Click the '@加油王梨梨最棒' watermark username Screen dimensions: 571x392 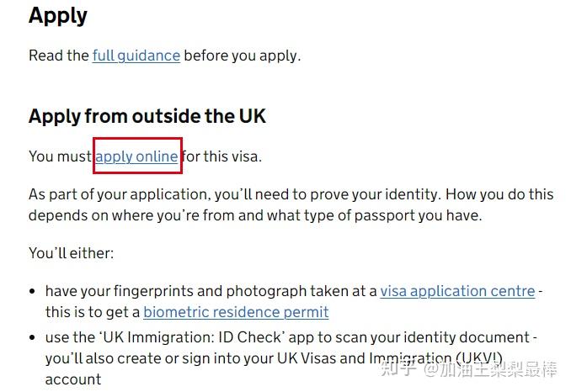490,368
